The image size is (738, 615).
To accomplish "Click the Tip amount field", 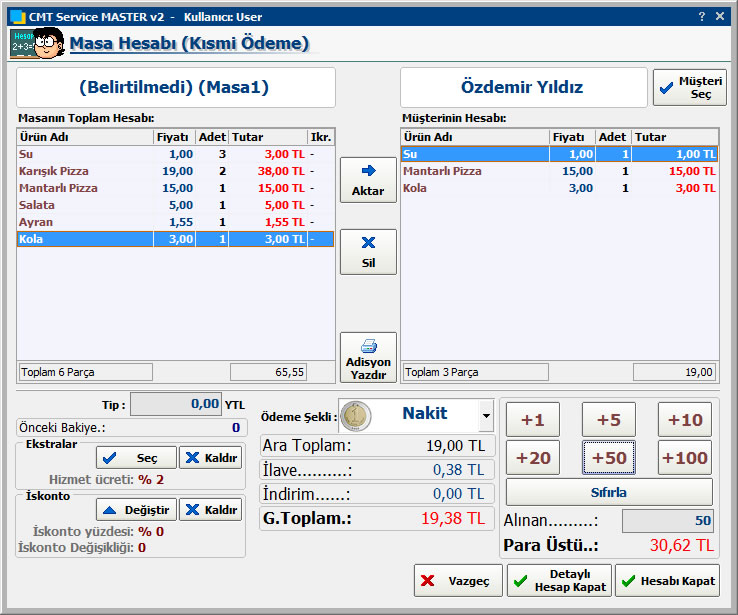I will coord(175,404).
